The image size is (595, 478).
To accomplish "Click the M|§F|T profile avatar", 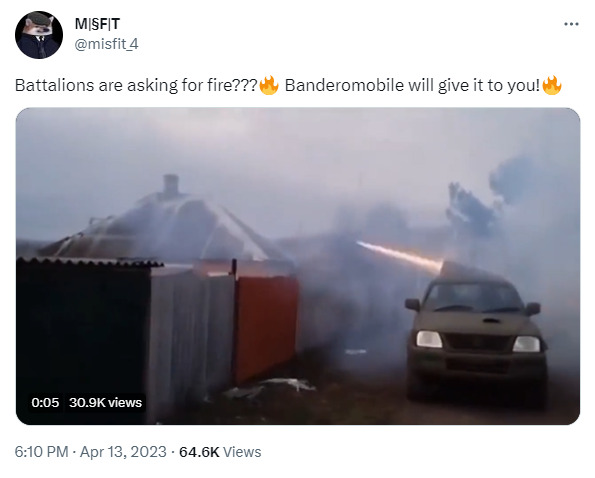I will click(39, 35).
